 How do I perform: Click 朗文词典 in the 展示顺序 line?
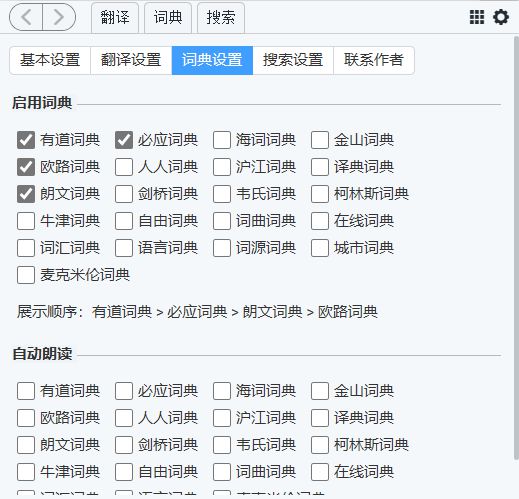(x=272, y=312)
